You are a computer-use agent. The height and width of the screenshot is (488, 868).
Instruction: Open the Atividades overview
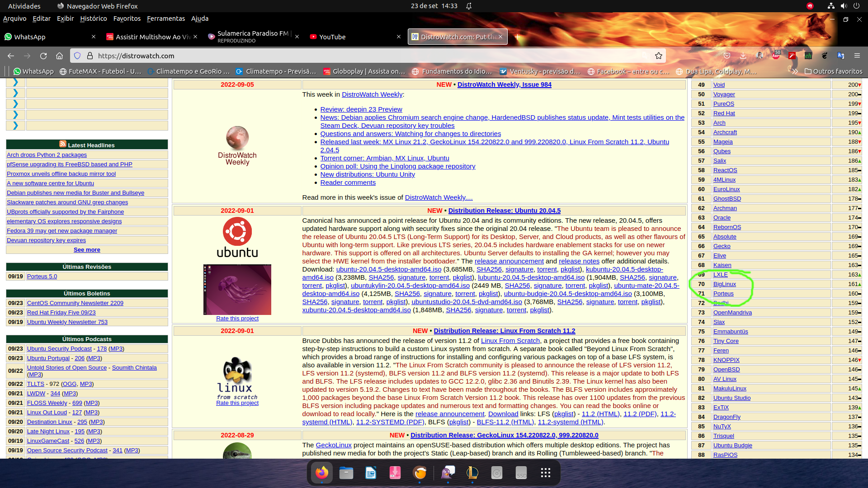coord(24,6)
